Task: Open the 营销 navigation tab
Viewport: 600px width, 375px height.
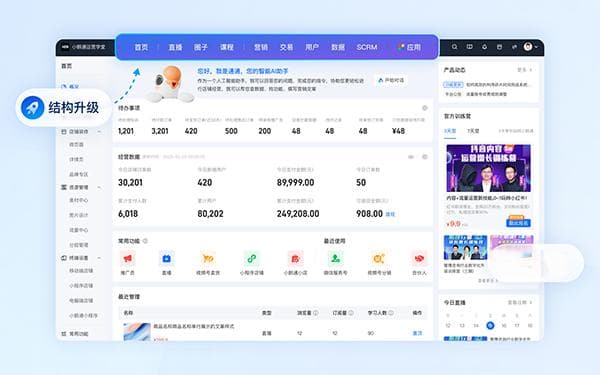Action: tap(261, 47)
